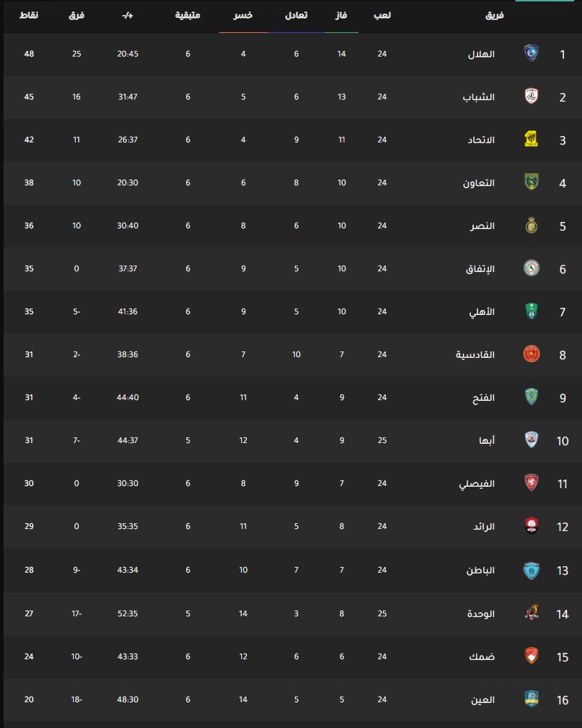Click the Al-Hilal club crest icon

click(x=531, y=54)
